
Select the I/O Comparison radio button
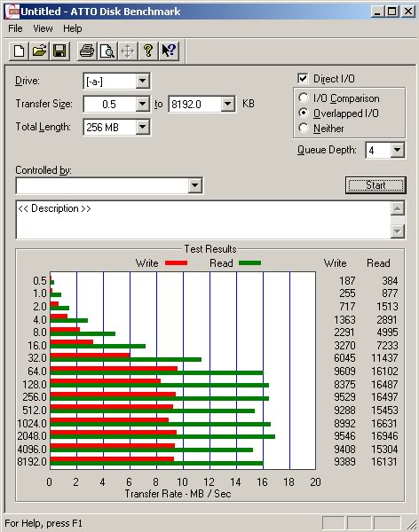coord(303,98)
